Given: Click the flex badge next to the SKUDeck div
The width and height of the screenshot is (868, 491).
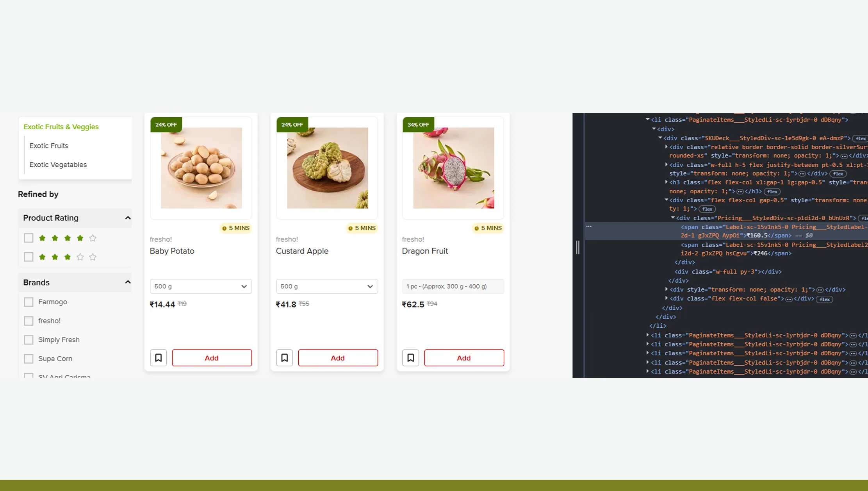Looking at the screenshot, I should 860,138.
